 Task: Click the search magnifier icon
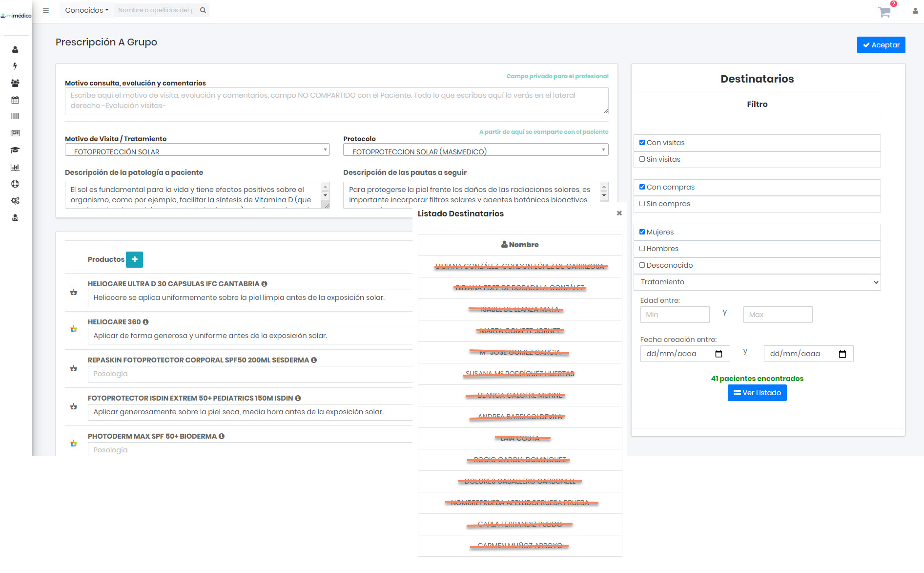click(203, 10)
